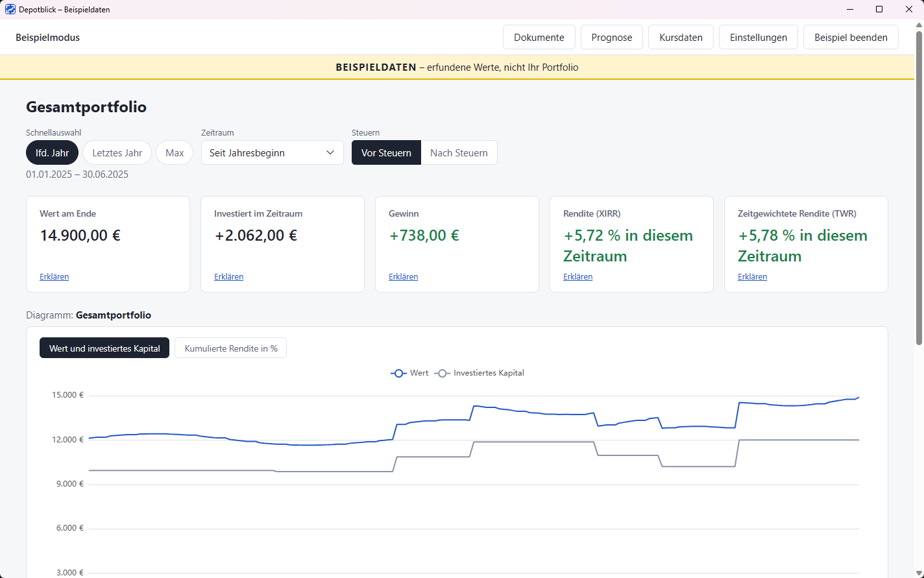
Task: Click the Beispielmodus label
Action: [x=48, y=38]
